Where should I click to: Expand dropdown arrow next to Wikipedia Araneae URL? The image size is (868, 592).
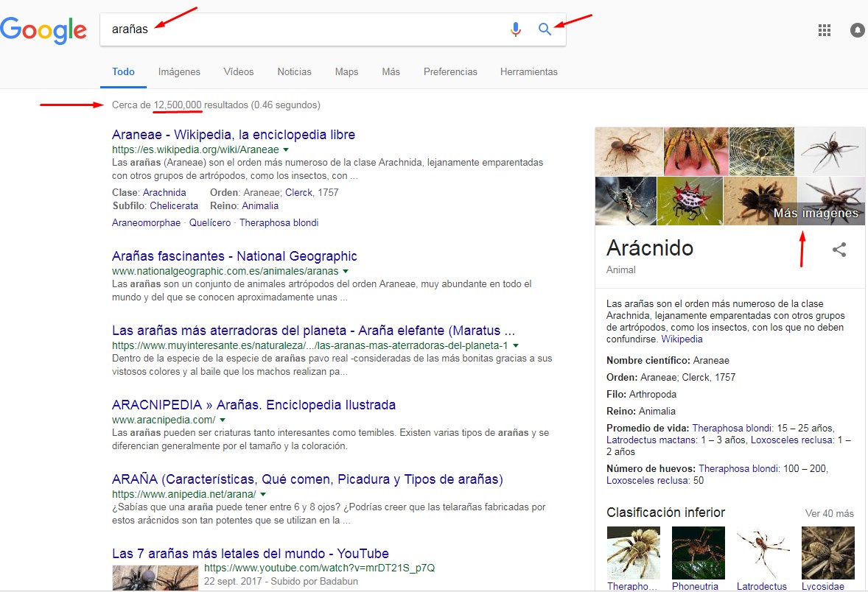pyautogui.click(x=286, y=149)
